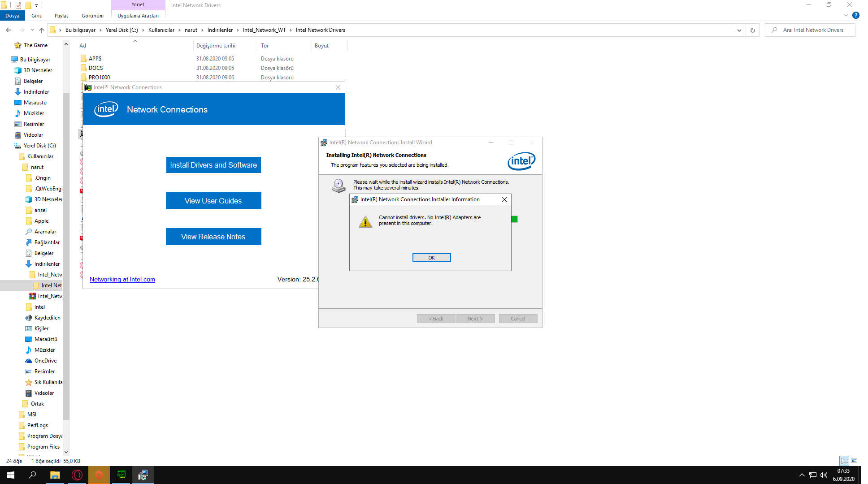Viewport: 868px width, 484px height.
Task: Open Aramalar in the navigation tree
Action: point(45,232)
